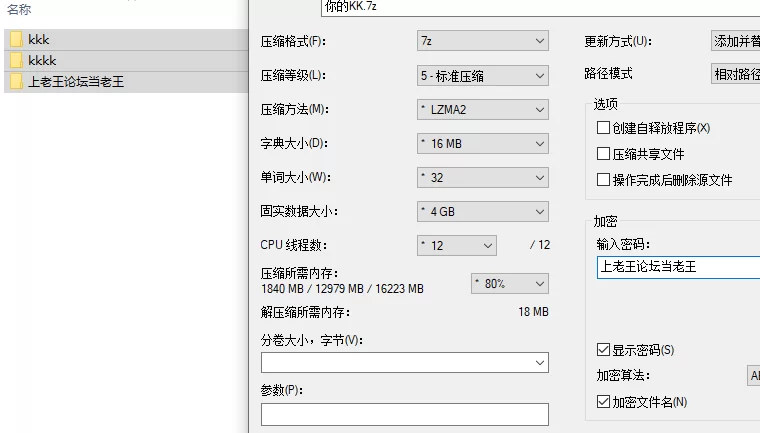Open the 压缩格式 7z dropdown

[x=483, y=41]
